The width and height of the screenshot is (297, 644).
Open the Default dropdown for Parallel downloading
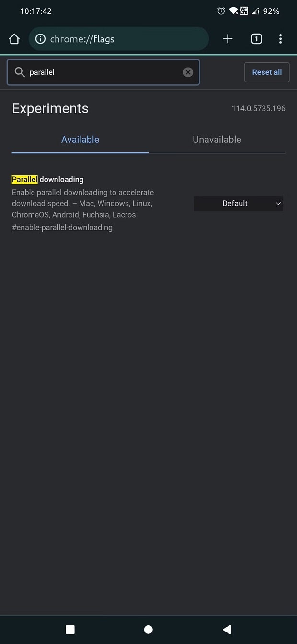tap(239, 203)
